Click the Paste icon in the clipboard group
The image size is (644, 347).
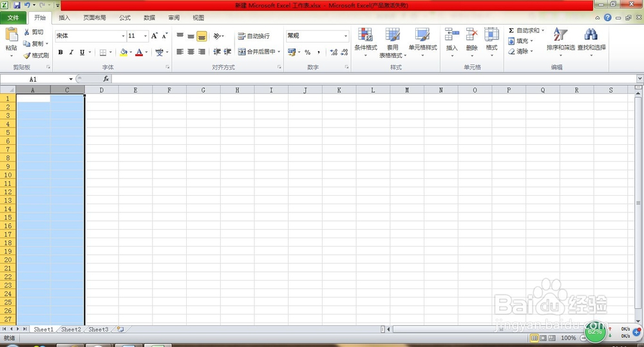[11, 35]
